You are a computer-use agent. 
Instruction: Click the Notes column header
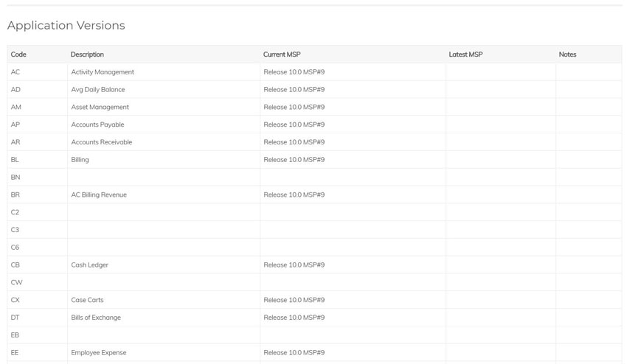coord(567,55)
